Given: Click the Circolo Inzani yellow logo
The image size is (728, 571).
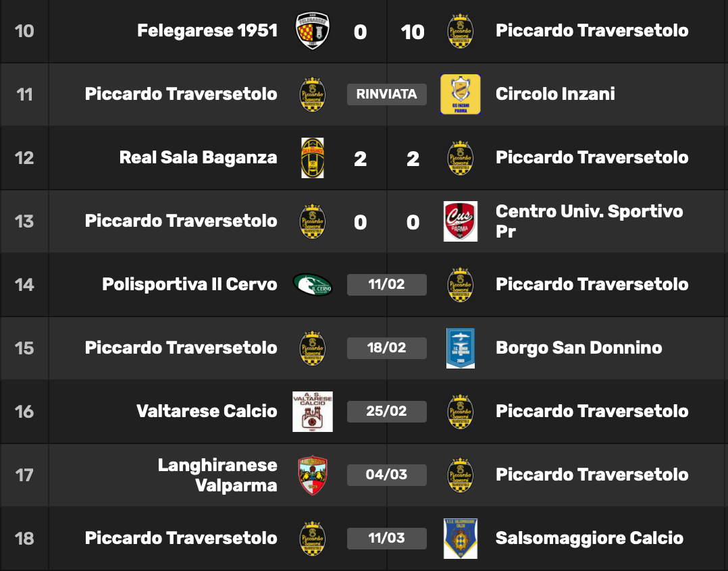Looking at the screenshot, I should (x=460, y=94).
